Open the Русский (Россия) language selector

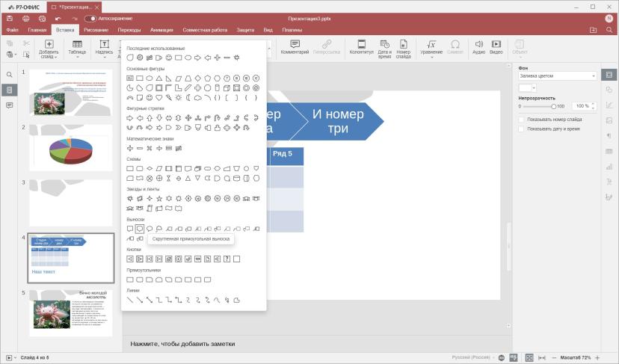[472, 358]
